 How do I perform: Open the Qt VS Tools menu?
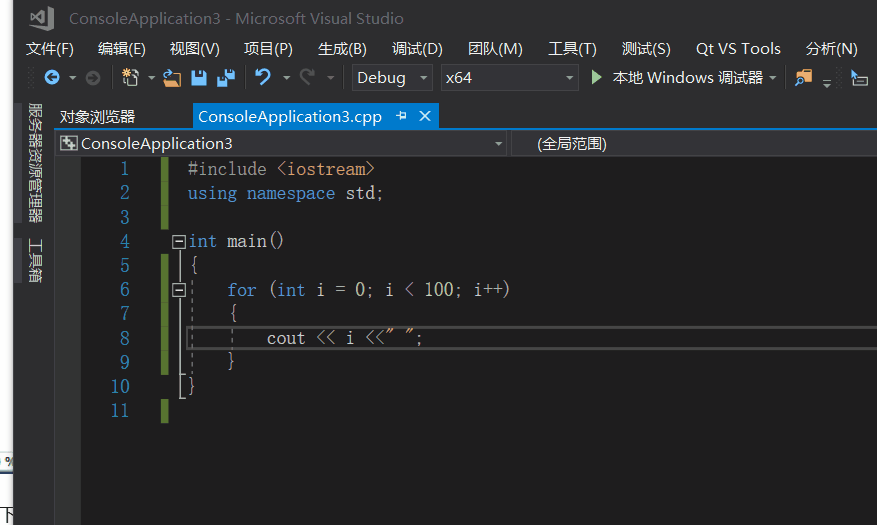[738, 49]
